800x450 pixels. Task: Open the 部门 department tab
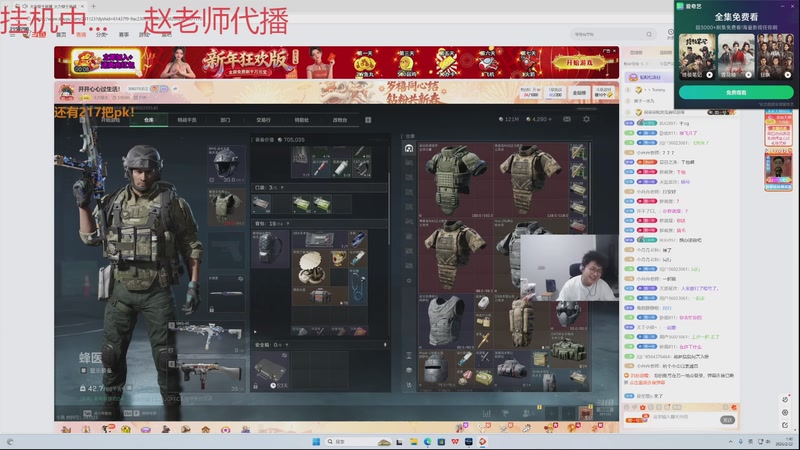[x=225, y=120]
